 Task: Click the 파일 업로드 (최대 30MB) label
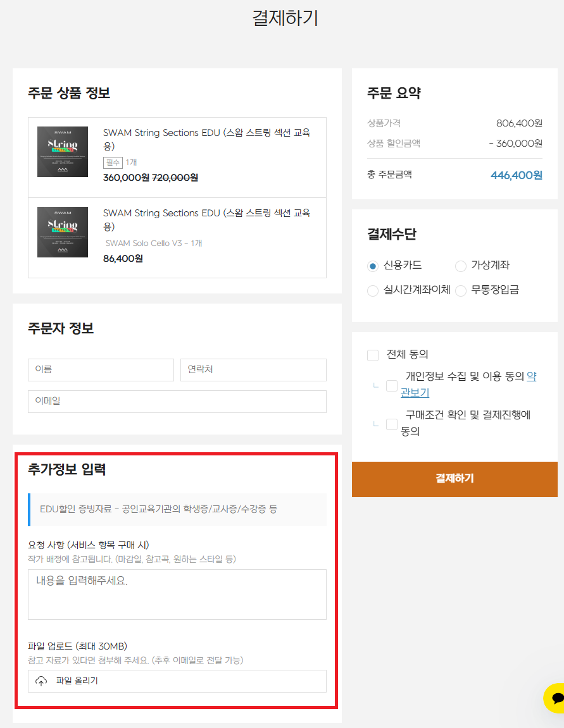[78, 646]
